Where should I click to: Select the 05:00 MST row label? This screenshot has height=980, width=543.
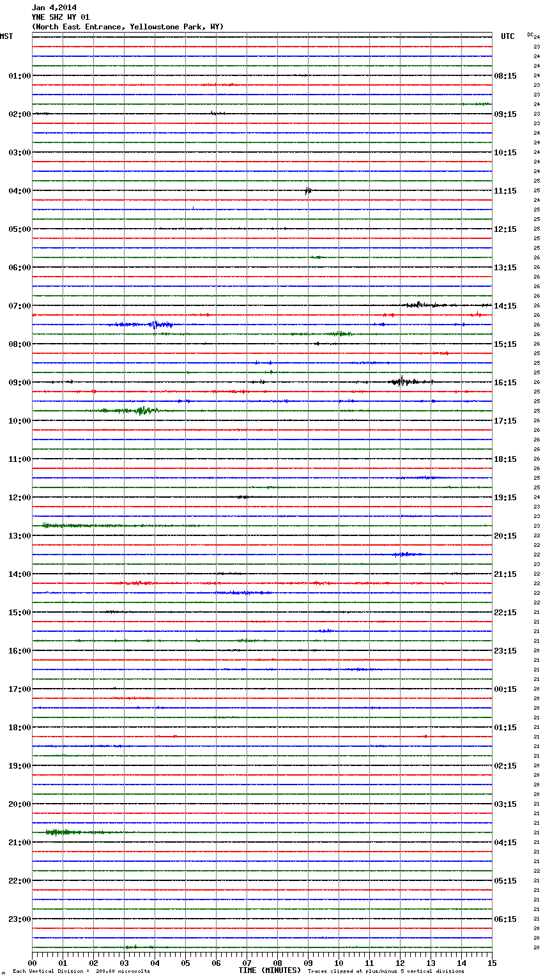pyautogui.click(x=20, y=229)
